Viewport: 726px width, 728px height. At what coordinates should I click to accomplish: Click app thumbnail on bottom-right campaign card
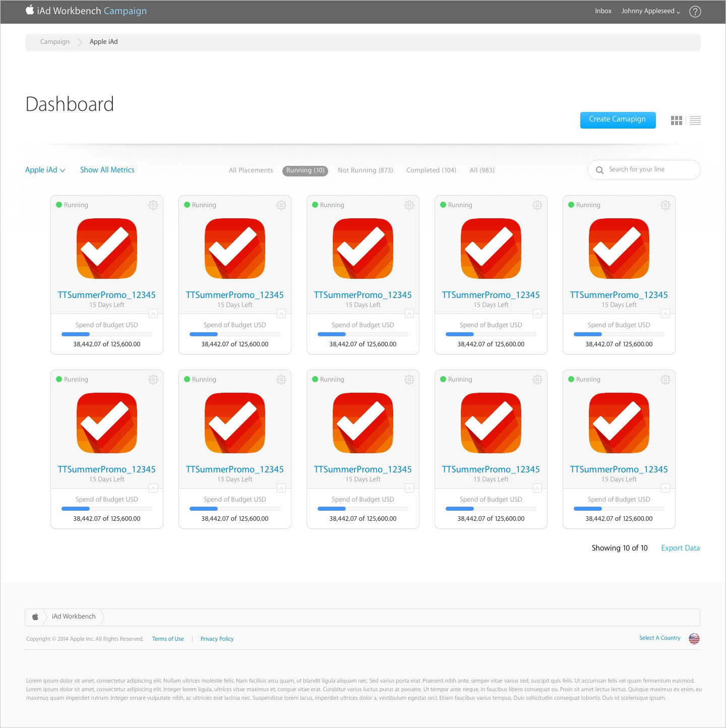pyautogui.click(x=619, y=423)
